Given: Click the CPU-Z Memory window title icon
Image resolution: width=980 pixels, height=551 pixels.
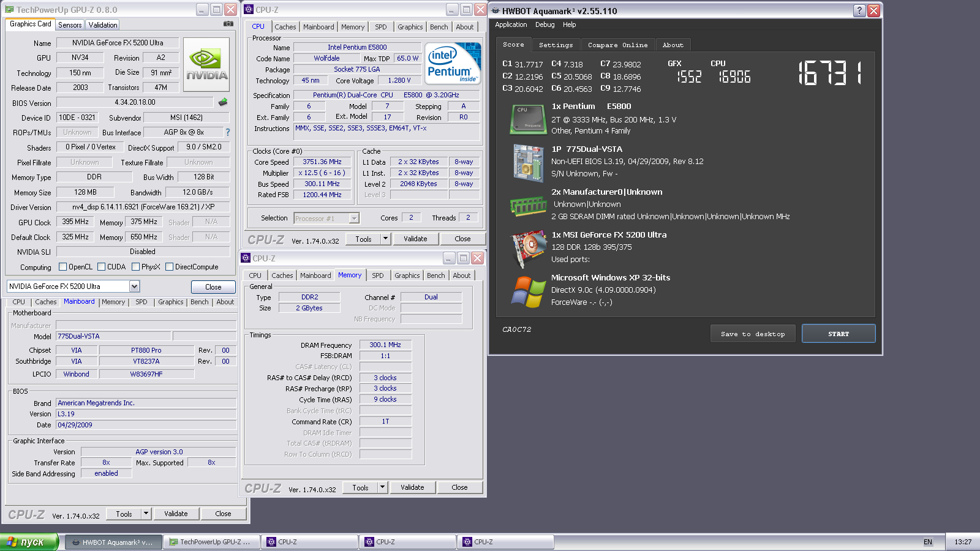Looking at the screenshot, I should 246,258.
